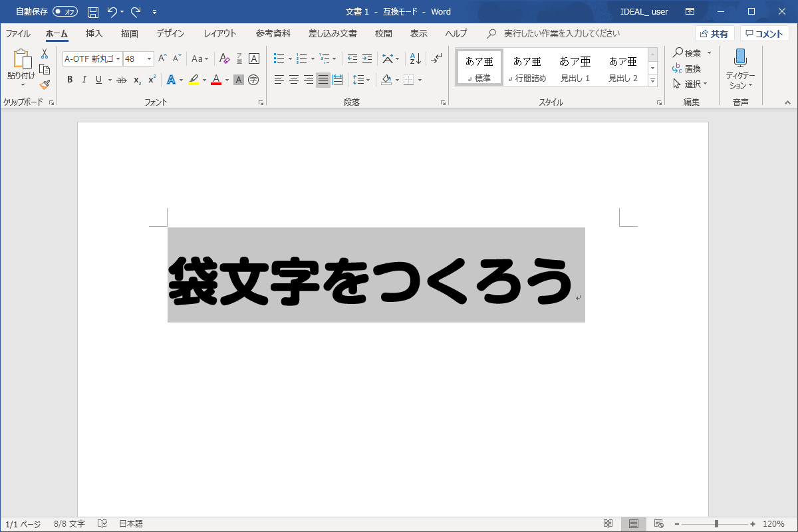Viewport: 798px width, 532px height.
Task: Show paragraph marks and formatting symbols
Action: click(x=436, y=59)
